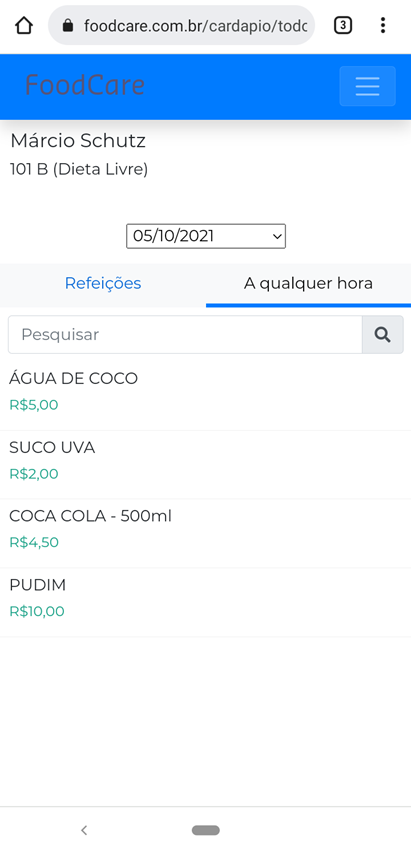Screen dimensions: 411x854
Task: Open the browser tab switcher showing 3
Action: pos(342,25)
